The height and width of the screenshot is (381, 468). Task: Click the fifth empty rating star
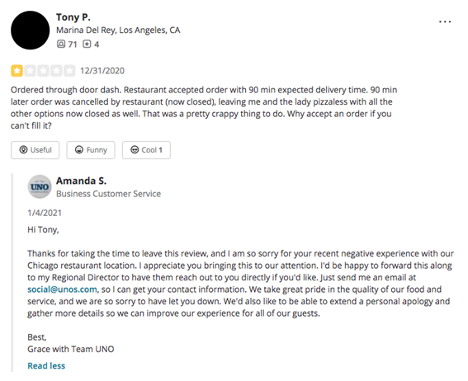[x=69, y=71]
